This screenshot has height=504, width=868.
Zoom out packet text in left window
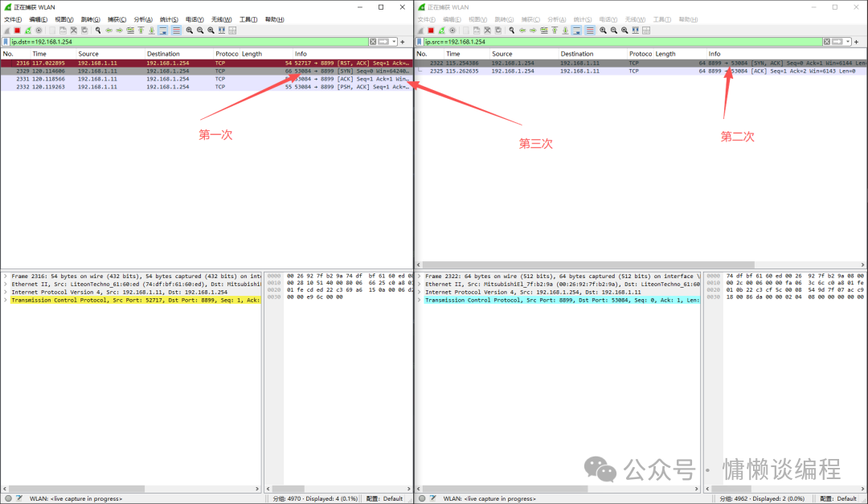pyautogui.click(x=200, y=31)
